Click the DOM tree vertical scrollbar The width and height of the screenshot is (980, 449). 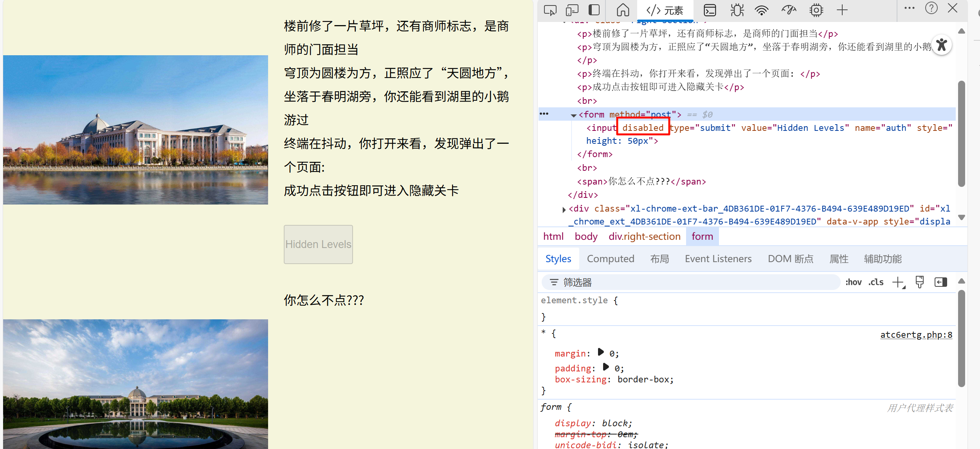pos(961,133)
